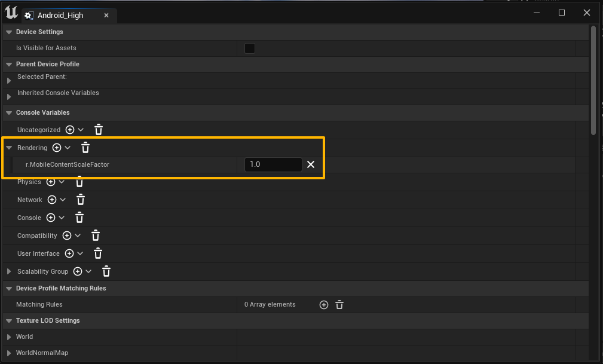The width and height of the screenshot is (603, 364).
Task: Collapse the Device Profile Matching Rules section
Action: click(9, 289)
